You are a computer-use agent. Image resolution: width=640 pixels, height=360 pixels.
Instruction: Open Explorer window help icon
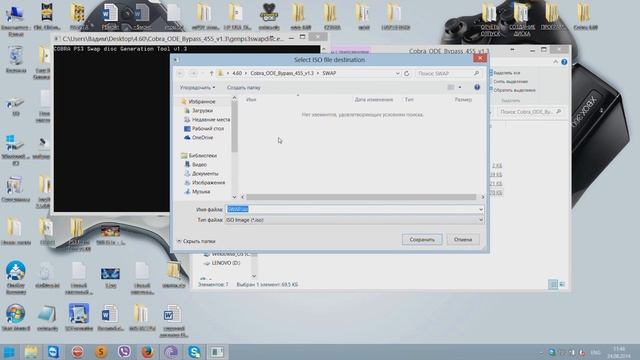tap(564, 62)
